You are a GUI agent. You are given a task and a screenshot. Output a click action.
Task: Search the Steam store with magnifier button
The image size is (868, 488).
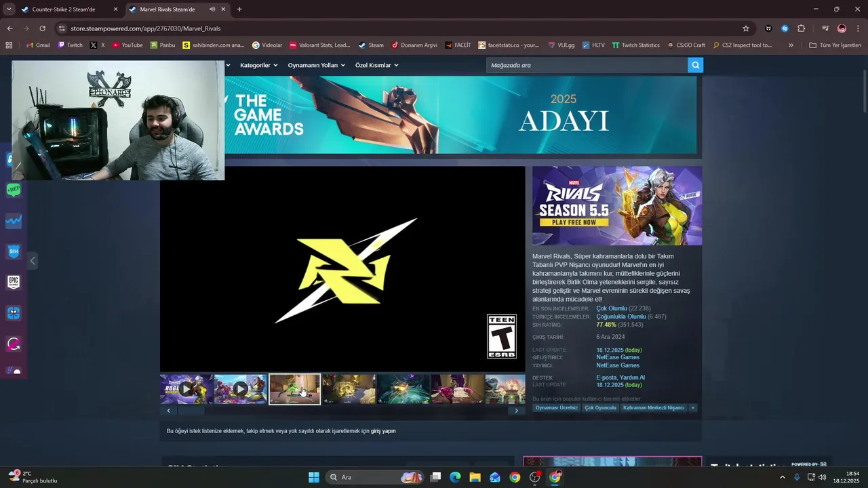(695, 65)
